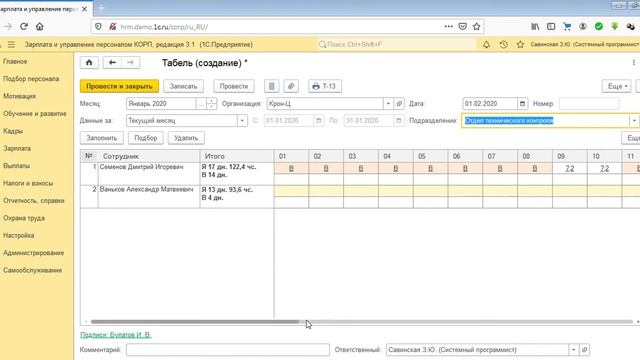Expand the Ответственный dropdown
Viewport: 640px width, 360px height.
(x=573, y=350)
